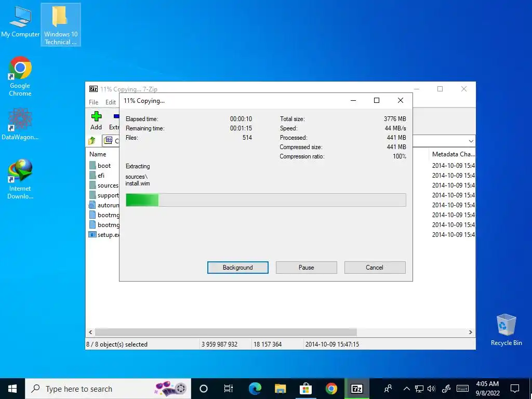Open the Edit menu in 7-Zip
Image resolution: width=532 pixels, height=399 pixels.
[111, 102]
